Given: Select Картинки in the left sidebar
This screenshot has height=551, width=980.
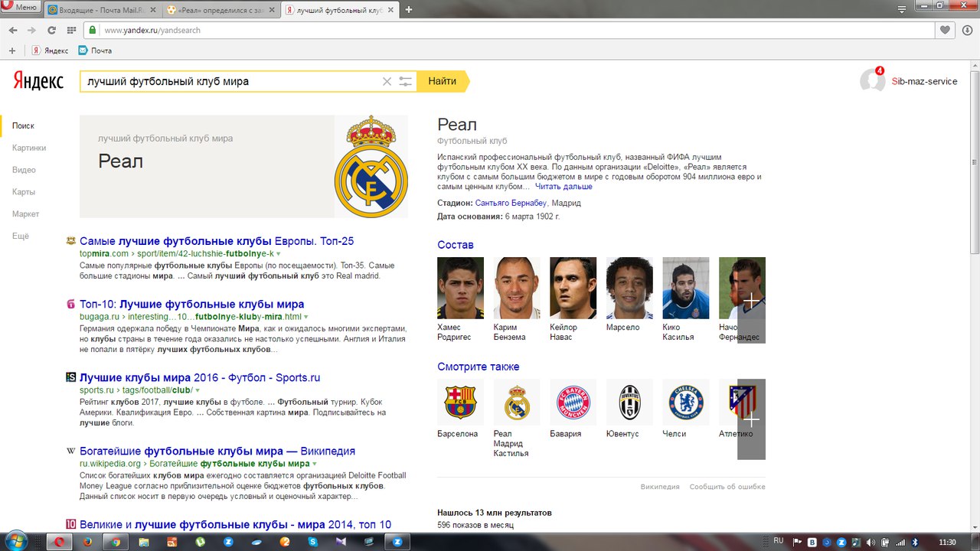Looking at the screenshot, I should [29, 148].
